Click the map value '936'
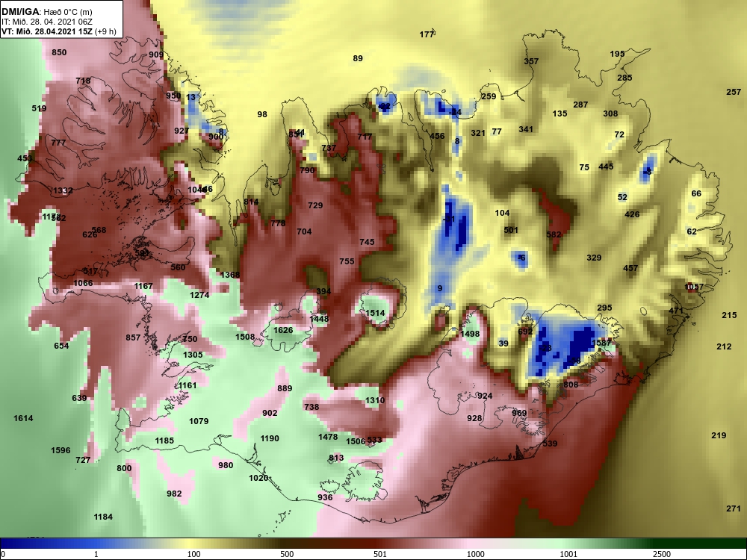Image resolution: width=747 pixels, height=560 pixels. 325,497
